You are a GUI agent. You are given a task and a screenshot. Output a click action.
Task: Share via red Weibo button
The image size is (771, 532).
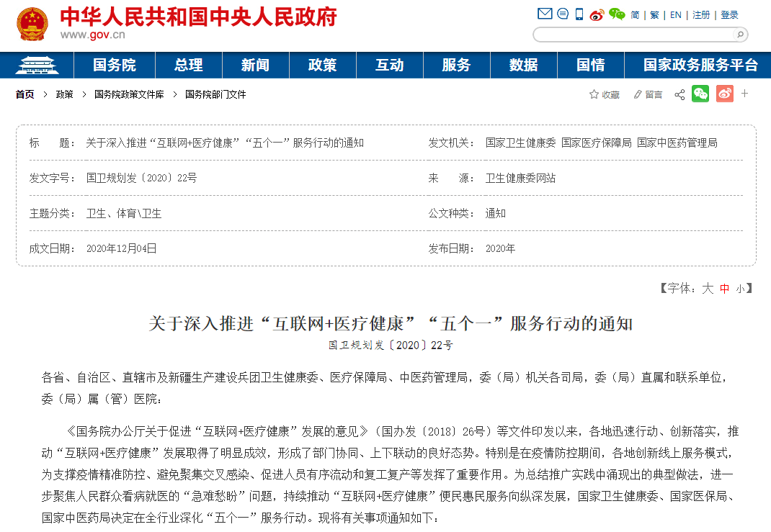pos(725,94)
